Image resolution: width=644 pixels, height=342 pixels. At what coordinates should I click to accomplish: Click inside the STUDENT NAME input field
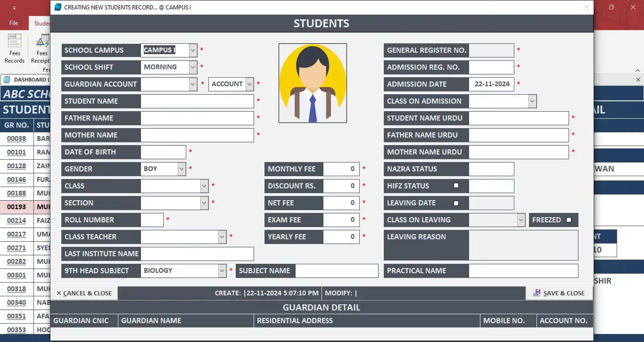tap(197, 101)
